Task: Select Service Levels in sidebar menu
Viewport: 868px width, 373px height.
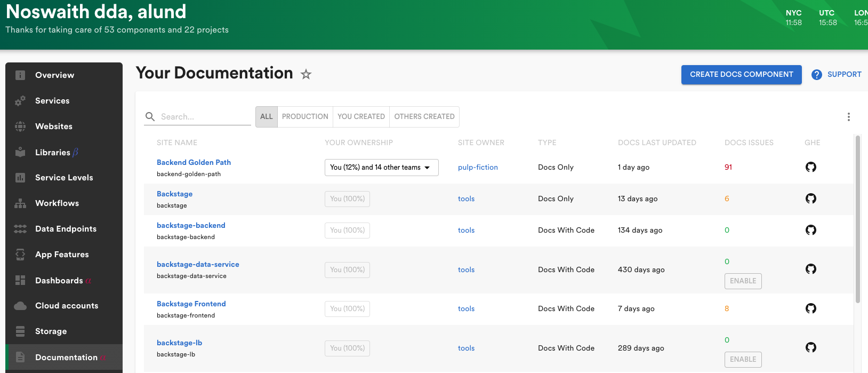Action: click(64, 178)
